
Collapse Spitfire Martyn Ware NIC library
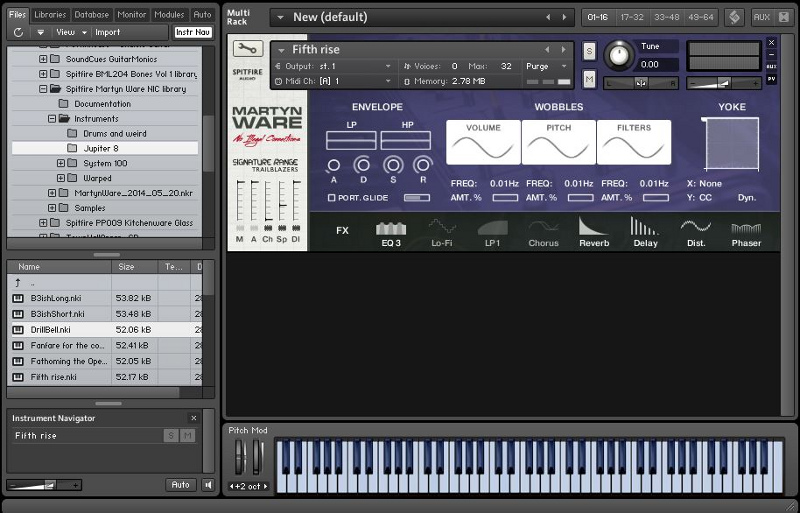[43, 89]
